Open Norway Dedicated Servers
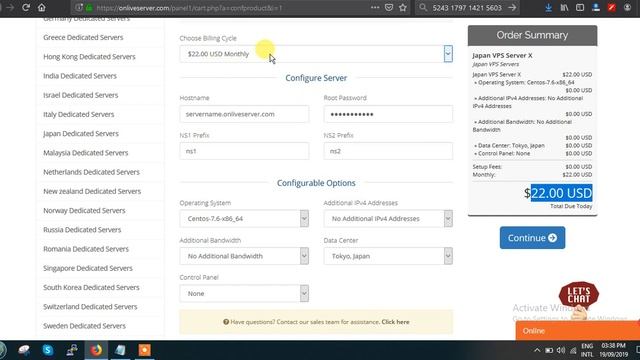 pos(84,210)
